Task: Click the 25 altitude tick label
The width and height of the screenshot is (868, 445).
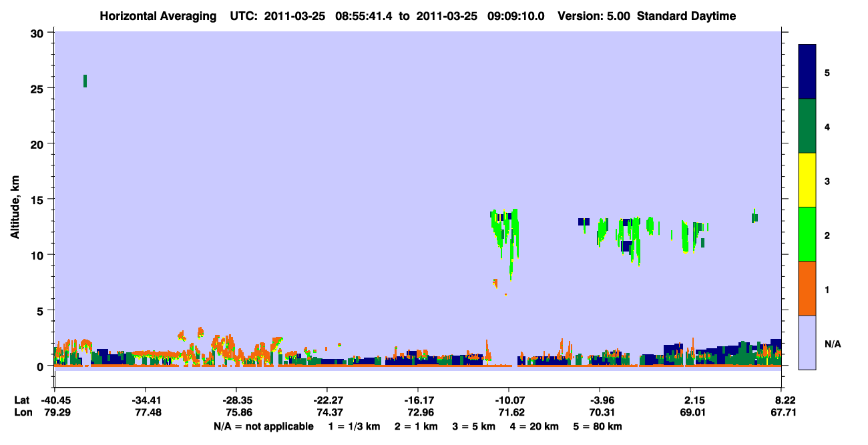Action: click(38, 88)
